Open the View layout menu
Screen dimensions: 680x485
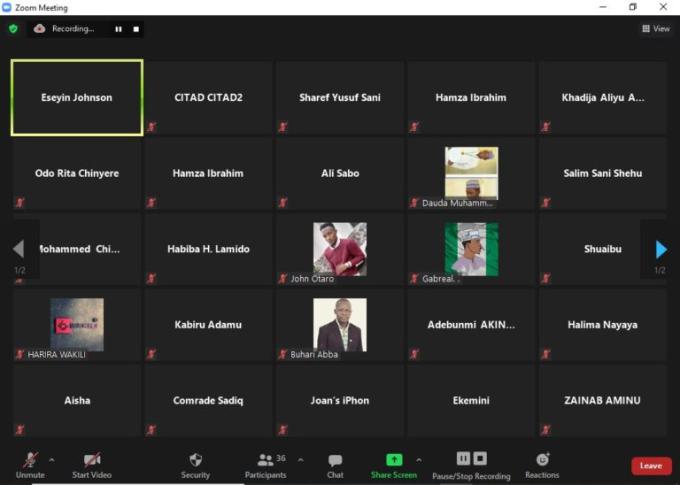click(x=656, y=29)
